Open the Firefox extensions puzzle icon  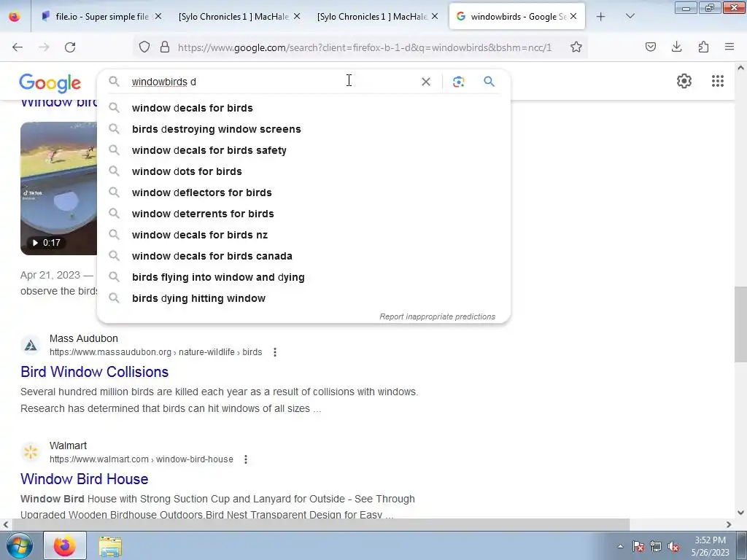pos(703,47)
